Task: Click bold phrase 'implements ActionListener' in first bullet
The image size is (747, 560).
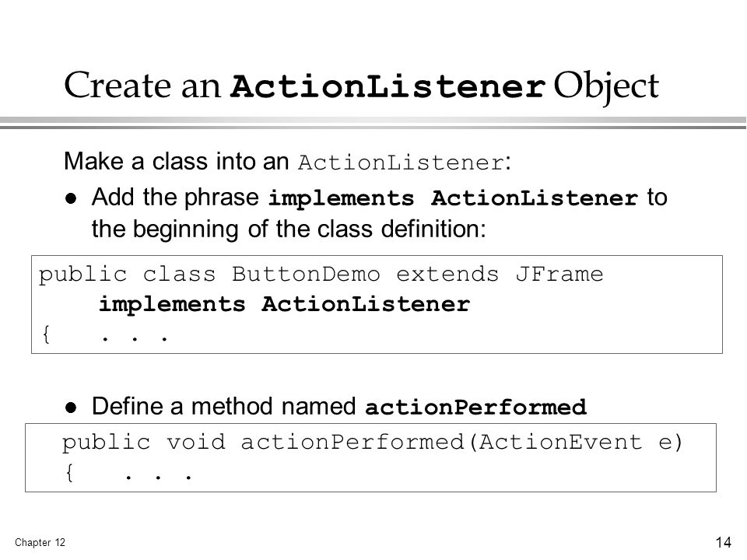Action: tap(453, 198)
